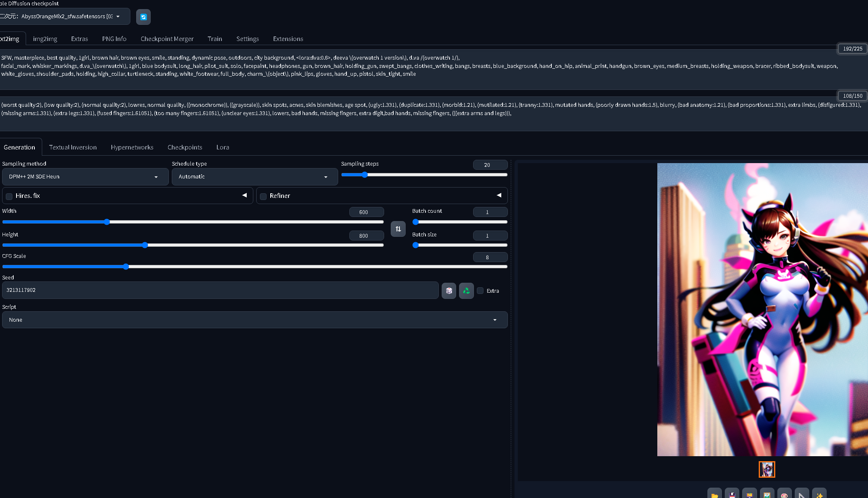
Task: Click the generated D.Va preview image
Action: [762, 310]
